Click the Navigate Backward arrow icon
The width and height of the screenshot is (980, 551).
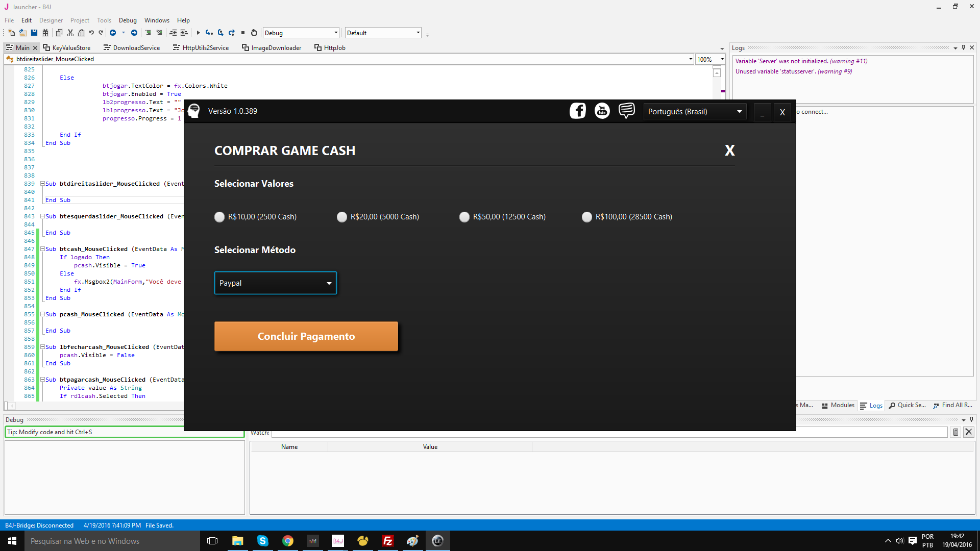pyautogui.click(x=113, y=33)
